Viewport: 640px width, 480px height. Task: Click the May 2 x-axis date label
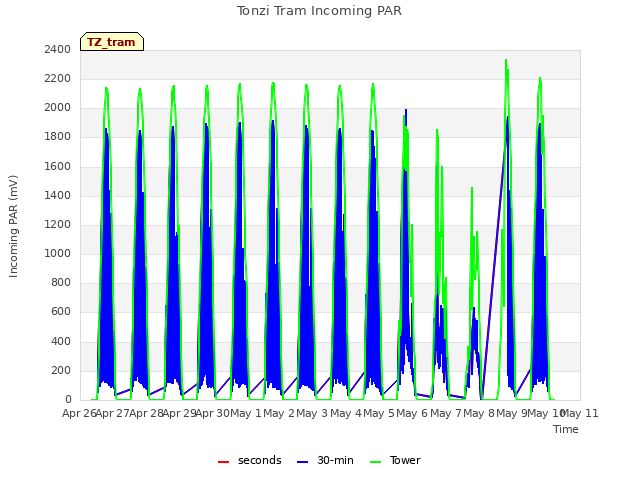(x=279, y=413)
